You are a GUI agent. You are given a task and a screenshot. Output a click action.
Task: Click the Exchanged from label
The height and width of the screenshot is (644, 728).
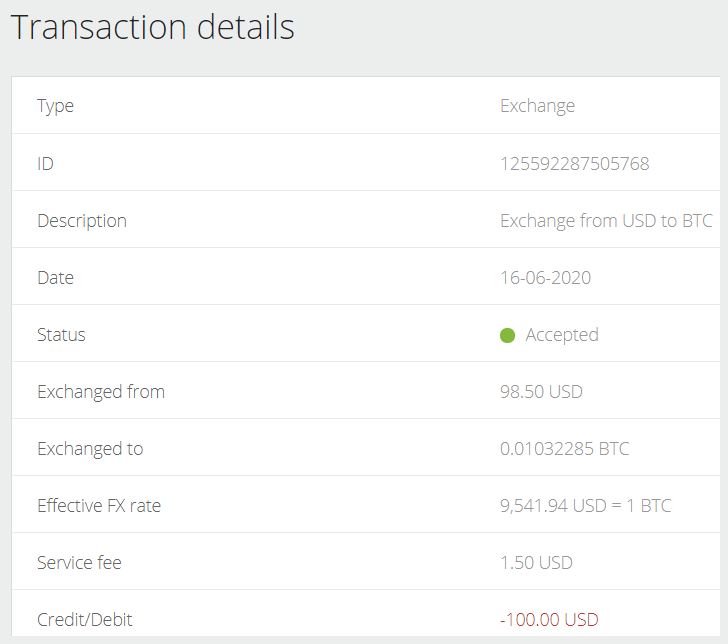click(x=101, y=392)
